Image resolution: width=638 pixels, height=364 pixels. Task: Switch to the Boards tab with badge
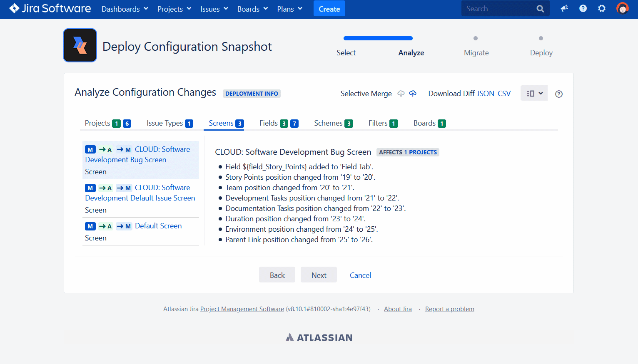(430, 123)
